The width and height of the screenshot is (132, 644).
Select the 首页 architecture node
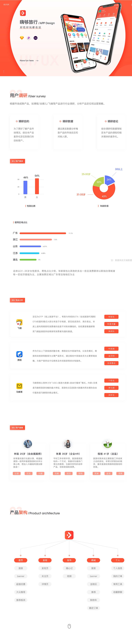point(21,560)
